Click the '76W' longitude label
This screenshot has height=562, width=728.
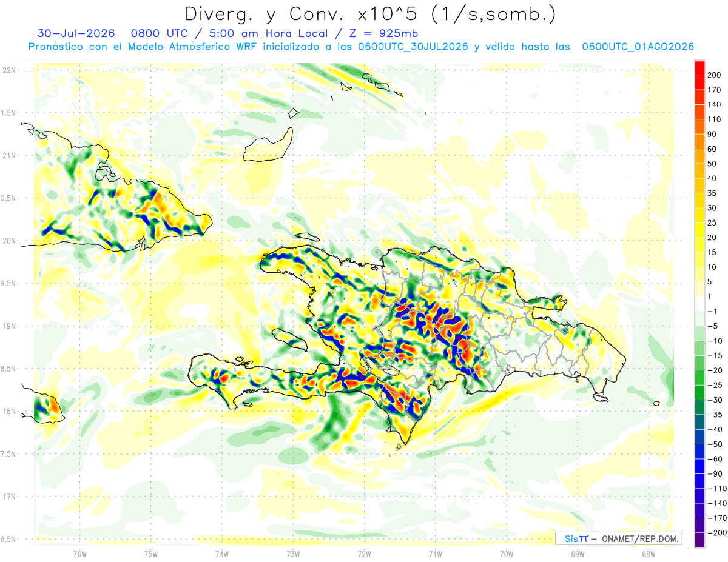pos(79,554)
